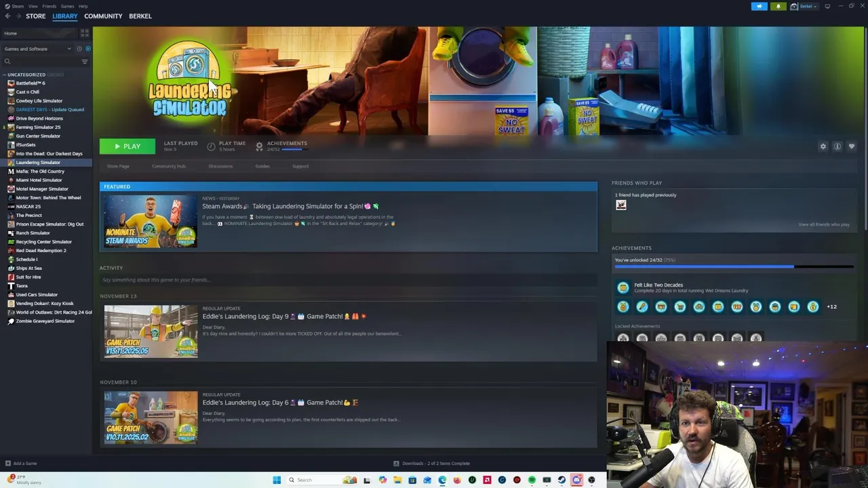Launch Microsoft Edge from taskbar

click(442, 480)
